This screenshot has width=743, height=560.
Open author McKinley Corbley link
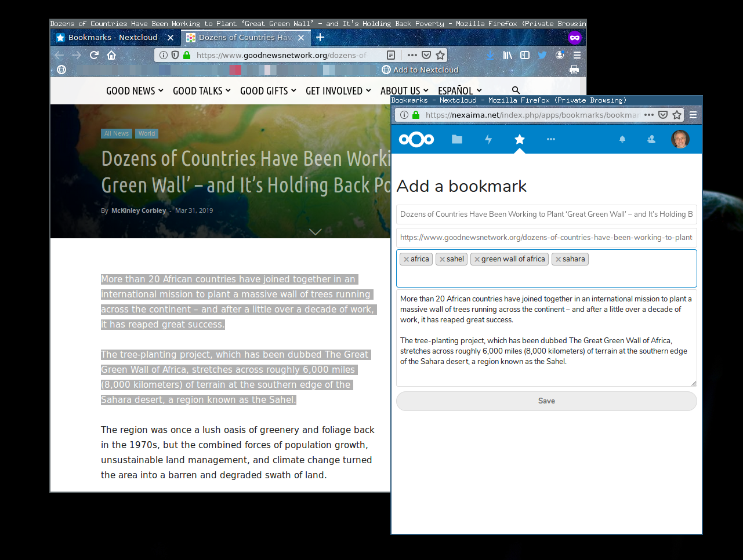click(x=139, y=210)
